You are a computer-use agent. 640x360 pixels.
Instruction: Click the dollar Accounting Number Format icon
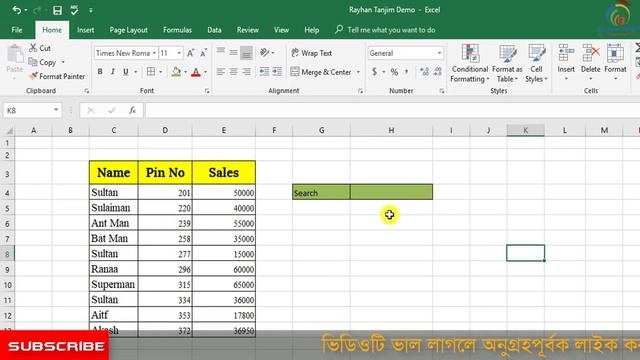(374, 72)
